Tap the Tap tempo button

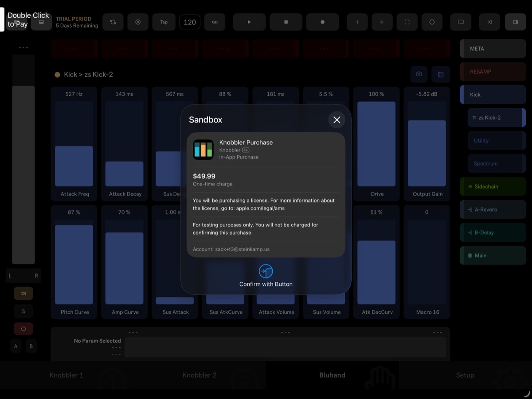164,22
